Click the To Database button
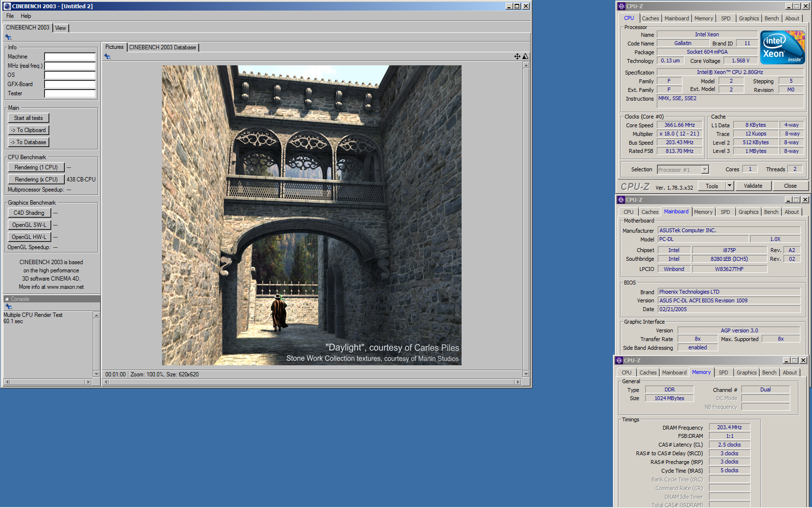812x508 pixels. pyautogui.click(x=29, y=142)
